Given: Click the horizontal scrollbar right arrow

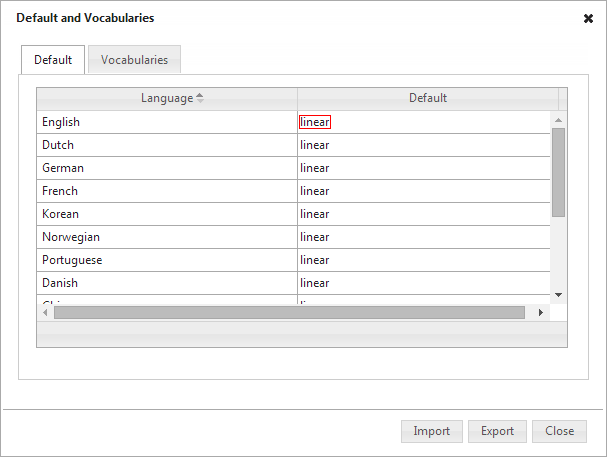Looking at the screenshot, I should [x=541, y=312].
